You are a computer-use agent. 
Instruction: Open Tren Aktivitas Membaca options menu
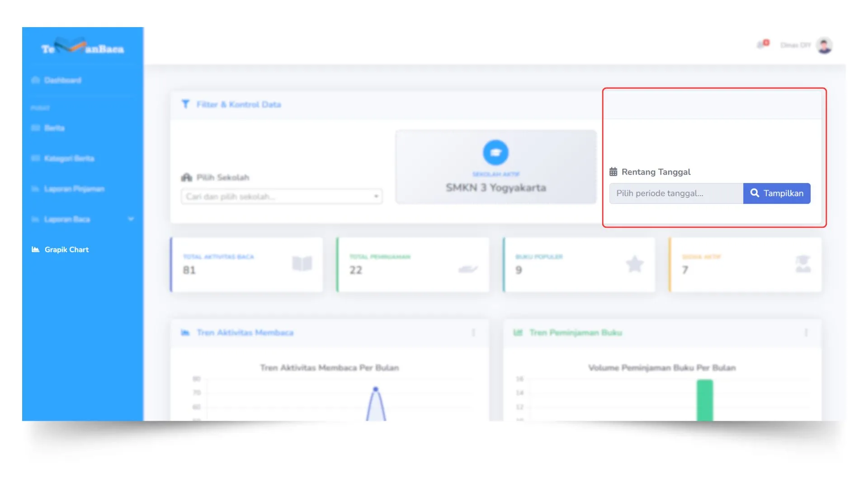point(473,333)
